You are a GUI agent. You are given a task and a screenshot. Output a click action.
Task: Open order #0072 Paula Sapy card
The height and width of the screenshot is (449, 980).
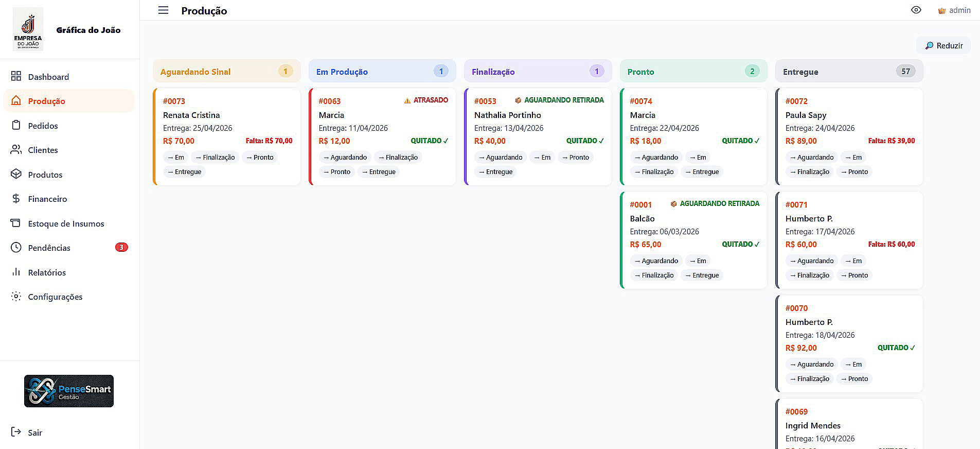pyautogui.click(x=849, y=136)
